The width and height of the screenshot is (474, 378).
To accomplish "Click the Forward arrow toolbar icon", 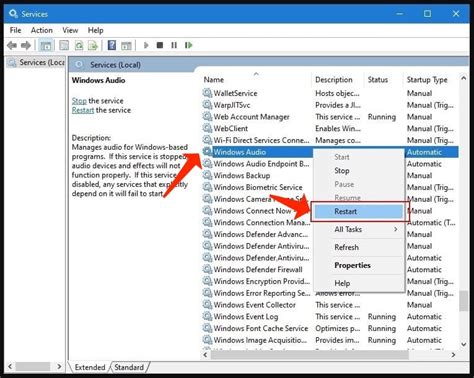I will click(x=26, y=45).
